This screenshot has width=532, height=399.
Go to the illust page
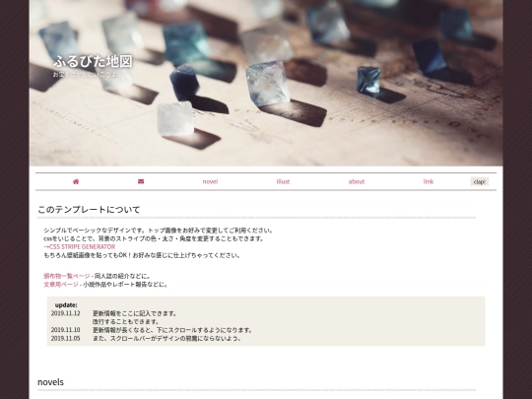[x=283, y=182]
